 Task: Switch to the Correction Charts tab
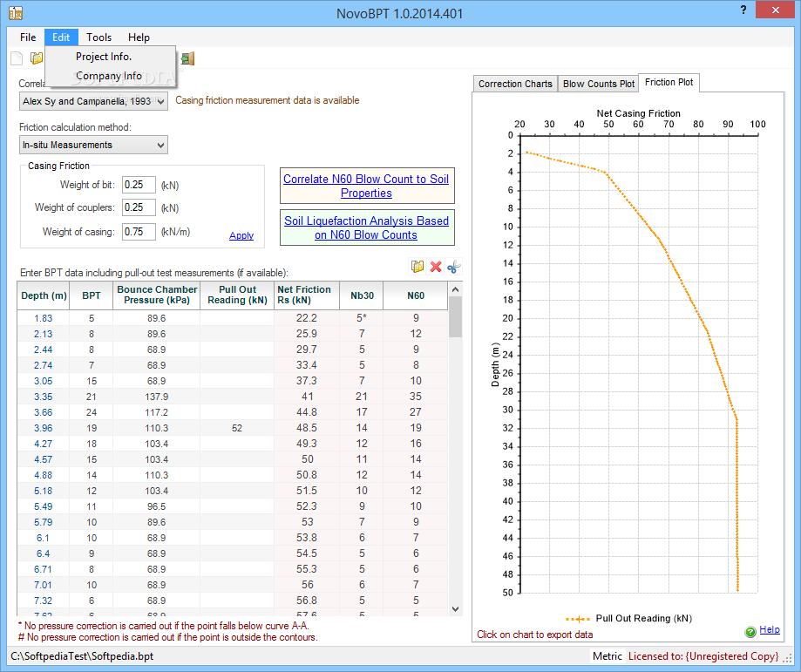[515, 84]
